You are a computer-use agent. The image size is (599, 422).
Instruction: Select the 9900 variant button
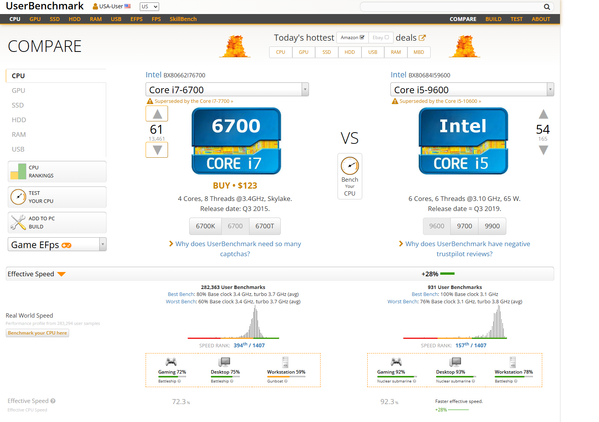(492, 226)
